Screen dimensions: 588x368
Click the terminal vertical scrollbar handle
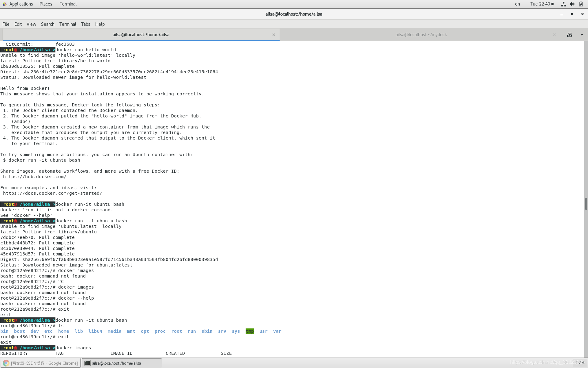[586, 204]
